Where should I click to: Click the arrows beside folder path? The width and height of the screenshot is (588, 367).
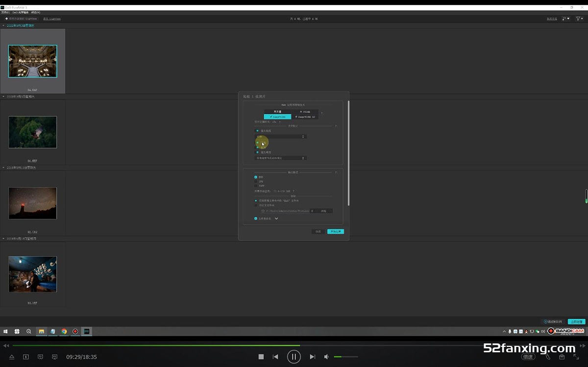312,211
